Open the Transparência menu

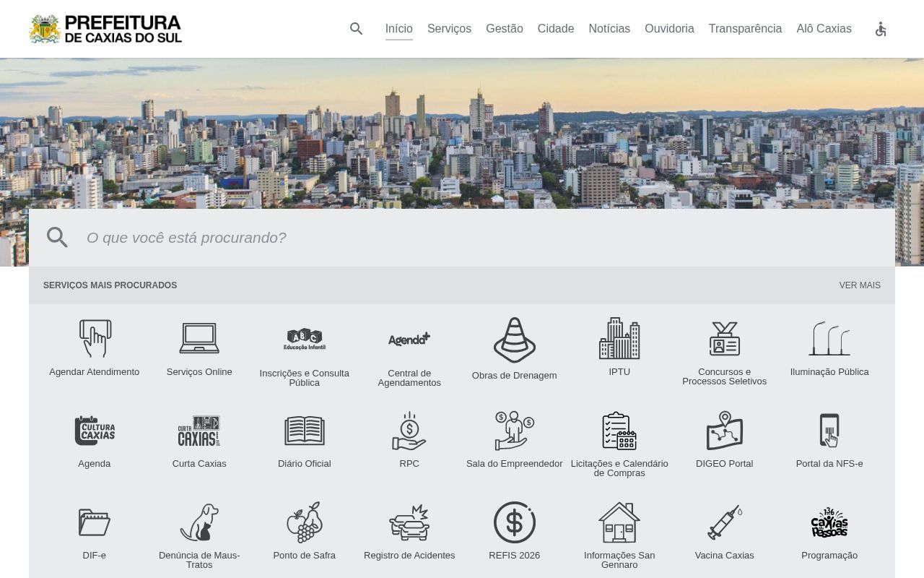(x=745, y=29)
